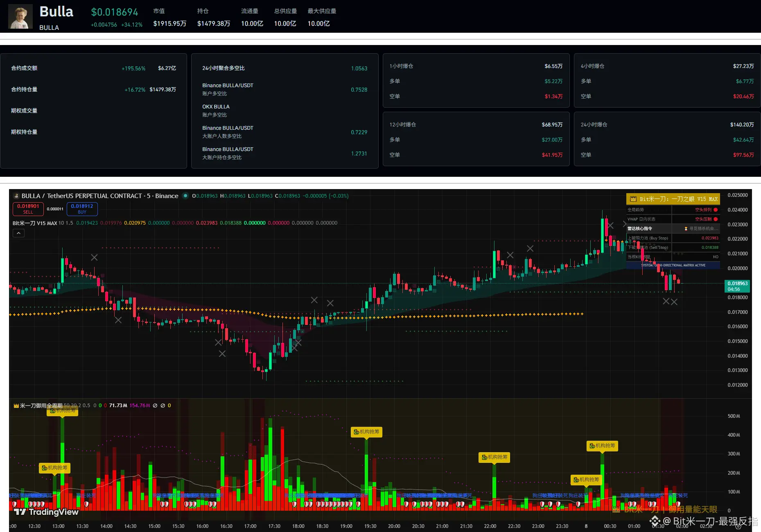Click the 合约成交额 value $6.27亿
Screen dimensions: 761x532
pos(167,68)
